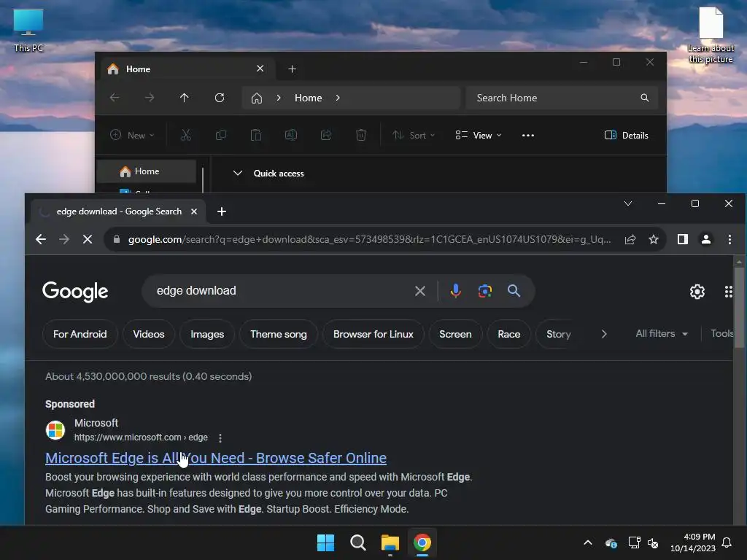747x560 pixels.
Task: Click File Explorer home breadcrumb icon
Action: point(257,98)
